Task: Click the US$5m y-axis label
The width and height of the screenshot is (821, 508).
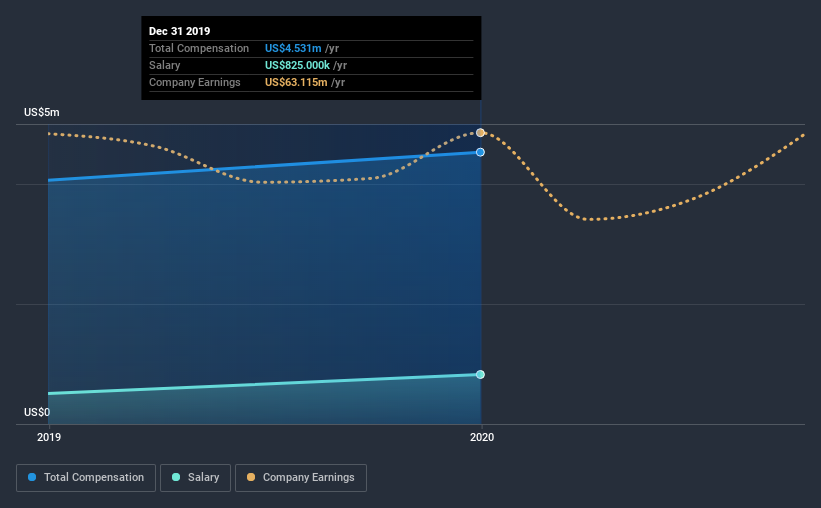Action: click(x=42, y=113)
